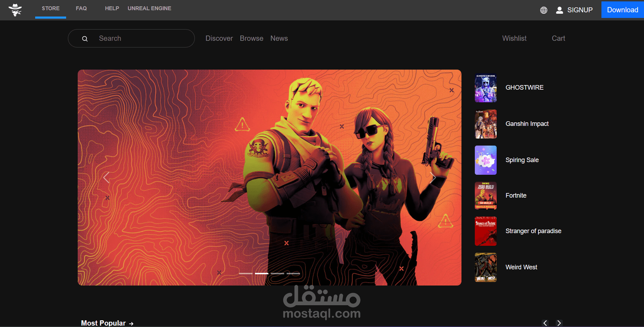Advance carousel with right chevron arrow
The height and width of the screenshot is (327, 644).
click(x=433, y=178)
